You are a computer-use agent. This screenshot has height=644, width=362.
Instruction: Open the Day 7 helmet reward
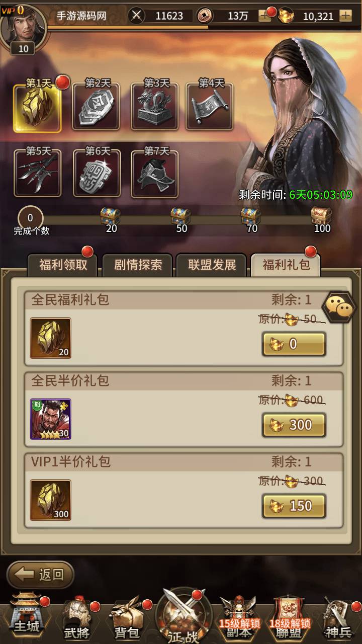[155, 174]
